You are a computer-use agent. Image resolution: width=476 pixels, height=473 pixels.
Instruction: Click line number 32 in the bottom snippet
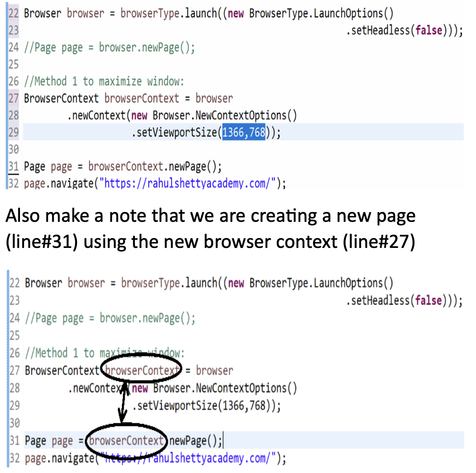point(15,458)
